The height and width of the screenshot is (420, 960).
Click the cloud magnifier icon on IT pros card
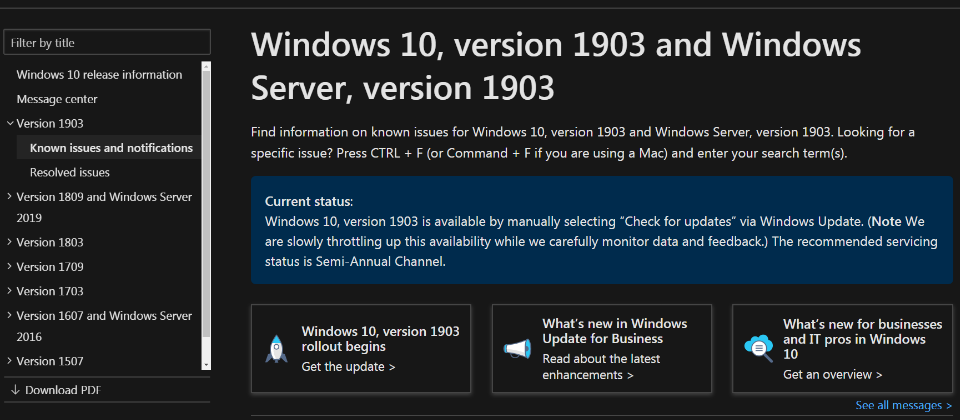click(759, 348)
